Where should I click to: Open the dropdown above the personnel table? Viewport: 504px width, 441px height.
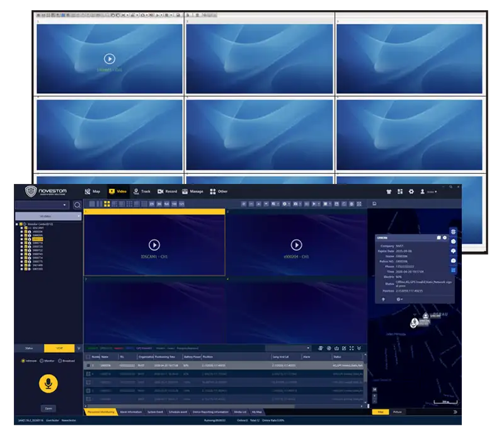[288, 348]
